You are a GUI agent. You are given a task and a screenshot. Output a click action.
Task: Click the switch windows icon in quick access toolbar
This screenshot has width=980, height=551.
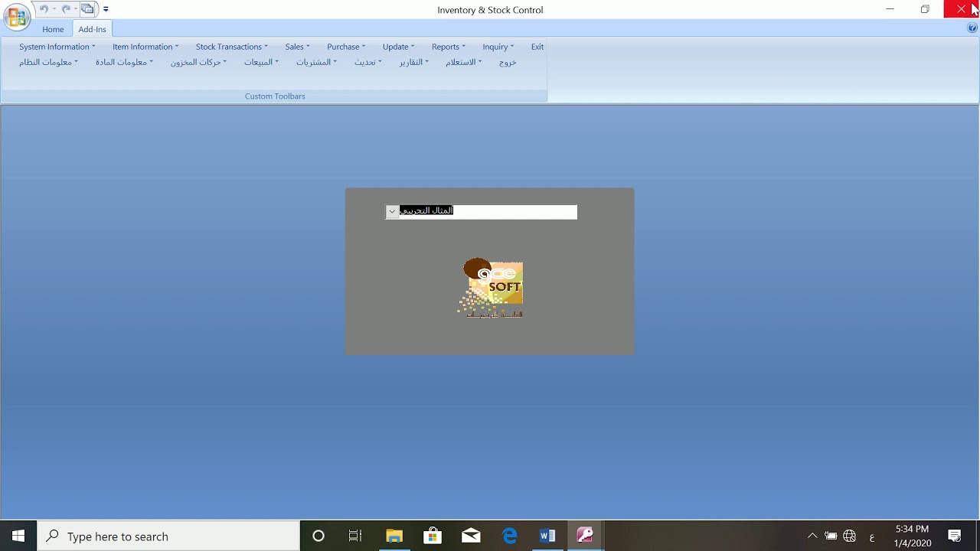click(88, 9)
